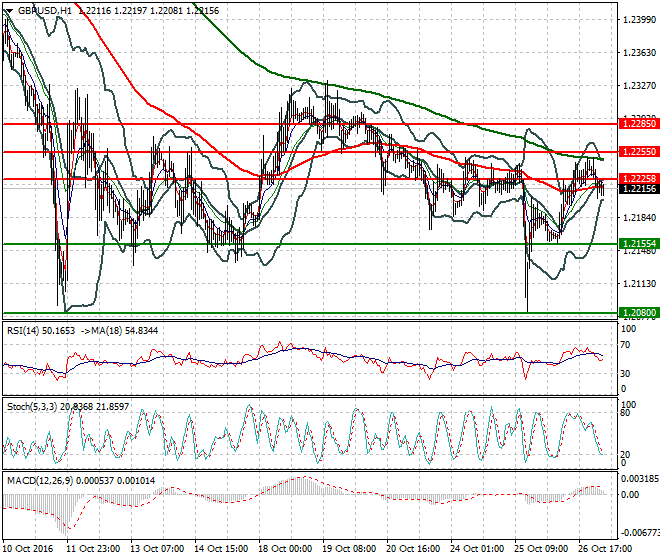Screen dimensions: 660x560
Task: Select the 1.22156 current price label
Action: click(639, 189)
